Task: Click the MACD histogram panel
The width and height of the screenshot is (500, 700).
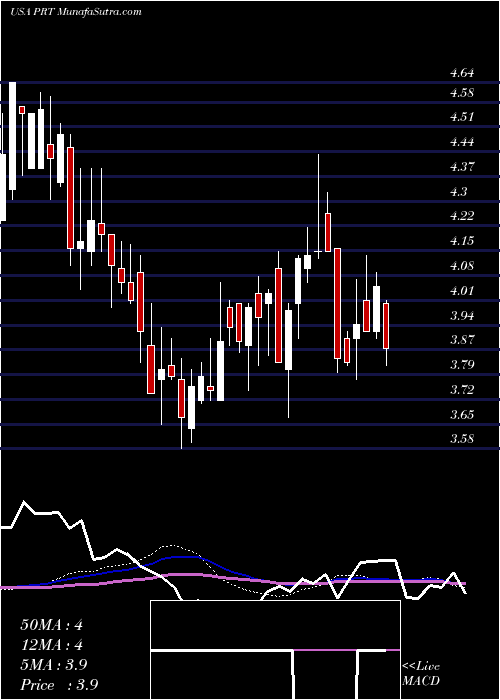Action: coord(275,650)
